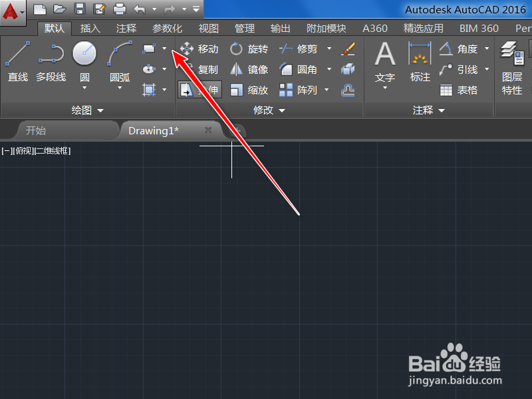Screen dimensions: 532x399
Task: Open the redo history dropdown arrow
Action: click(184, 9)
